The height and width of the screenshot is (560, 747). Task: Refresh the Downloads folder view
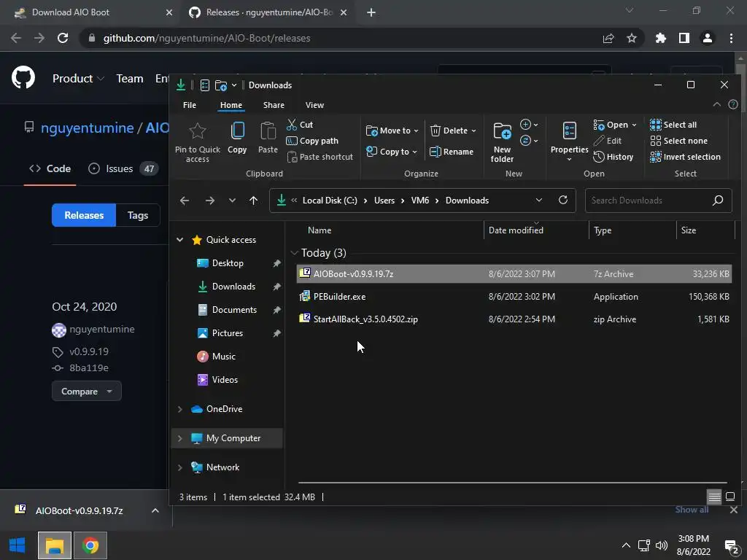click(x=563, y=200)
